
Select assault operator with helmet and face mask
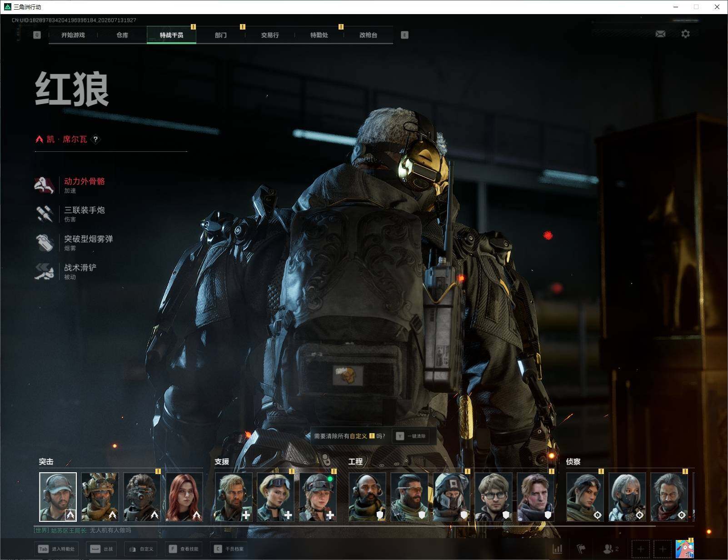click(x=100, y=497)
